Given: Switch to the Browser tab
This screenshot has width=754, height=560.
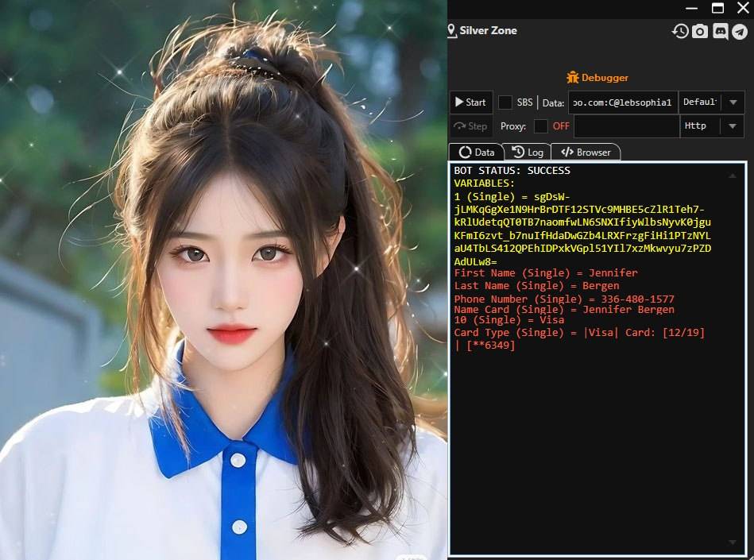Looking at the screenshot, I should [586, 153].
